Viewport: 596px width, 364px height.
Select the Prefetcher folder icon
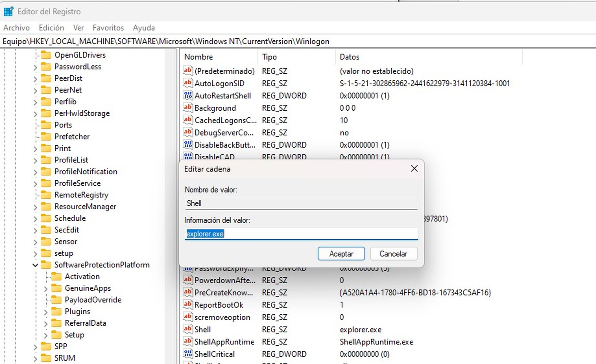point(46,136)
